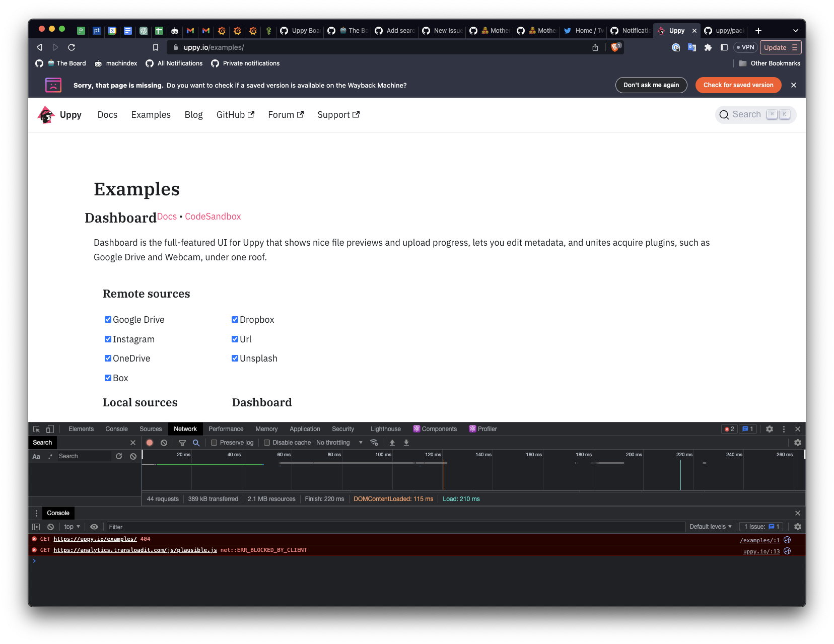Click the Wayback Machine extension logo

[x=53, y=85]
